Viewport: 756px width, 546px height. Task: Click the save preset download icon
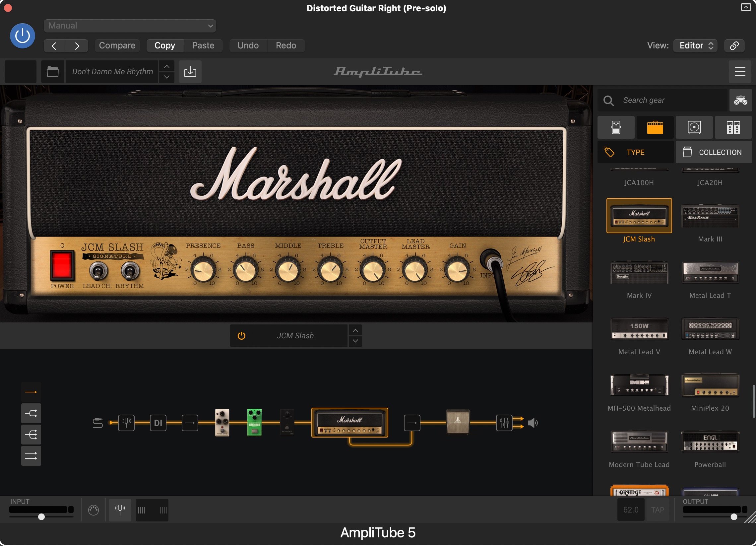coord(190,72)
